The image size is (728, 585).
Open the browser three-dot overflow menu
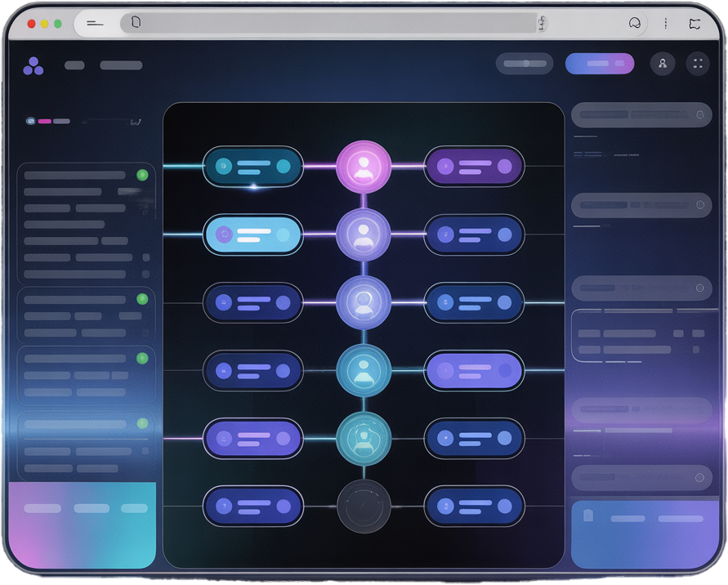pyautogui.click(x=666, y=23)
